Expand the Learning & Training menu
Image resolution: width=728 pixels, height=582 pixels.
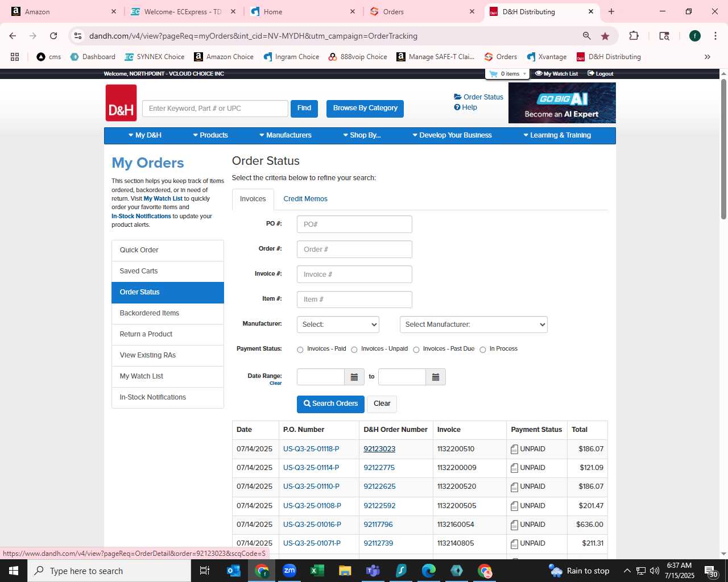(557, 135)
